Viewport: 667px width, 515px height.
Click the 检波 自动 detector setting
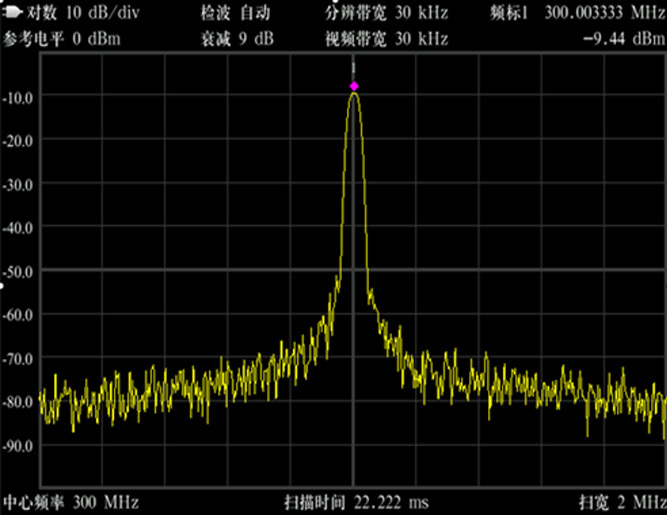click(235, 13)
